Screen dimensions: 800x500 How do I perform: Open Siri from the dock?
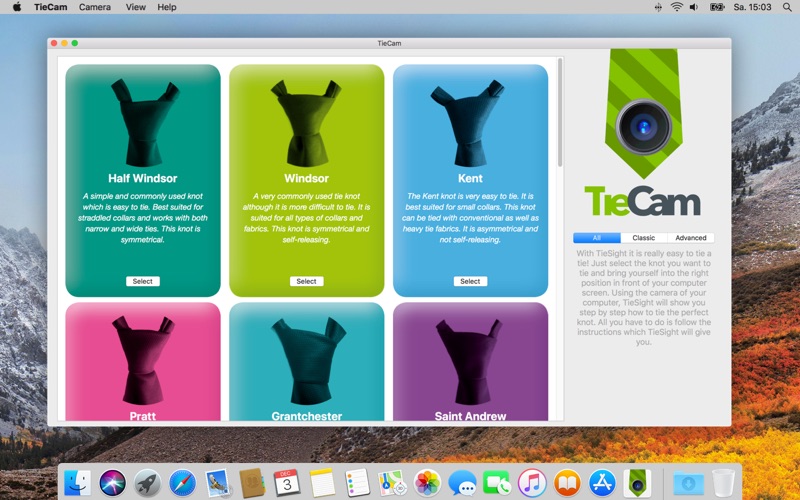(112, 483)
